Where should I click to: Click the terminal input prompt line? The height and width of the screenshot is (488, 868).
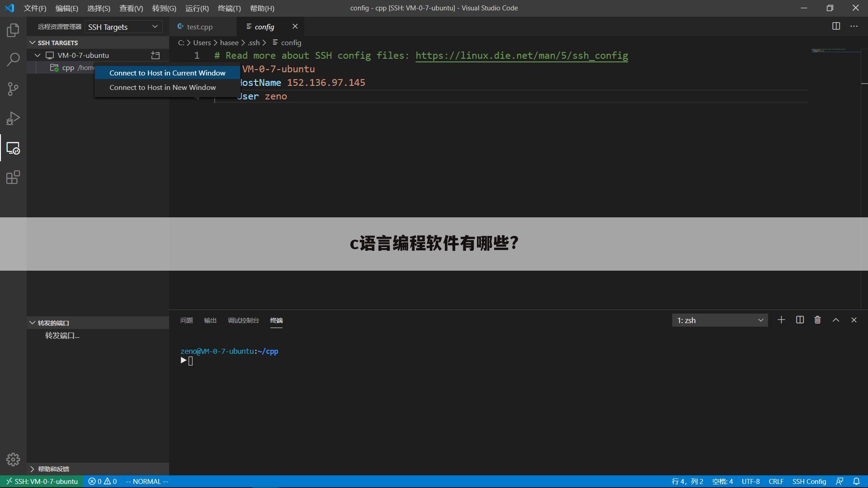[187, 361]
